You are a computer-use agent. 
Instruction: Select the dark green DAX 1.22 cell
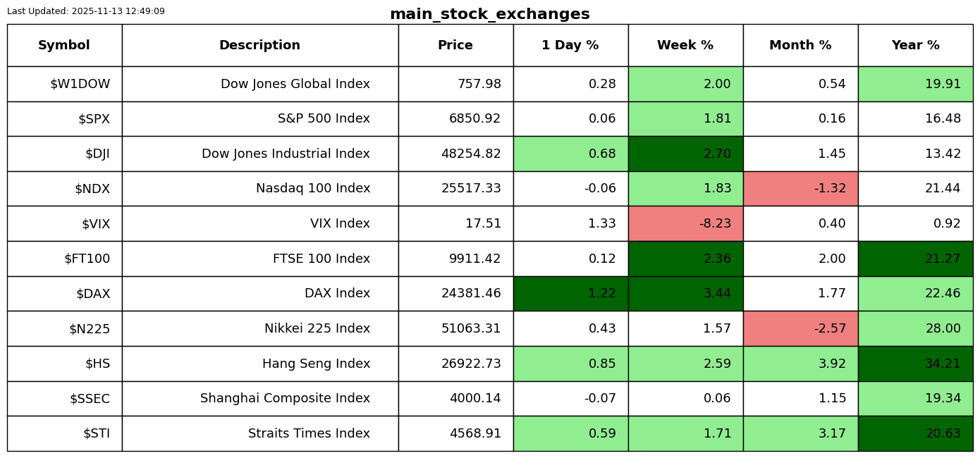pos(570,294)
